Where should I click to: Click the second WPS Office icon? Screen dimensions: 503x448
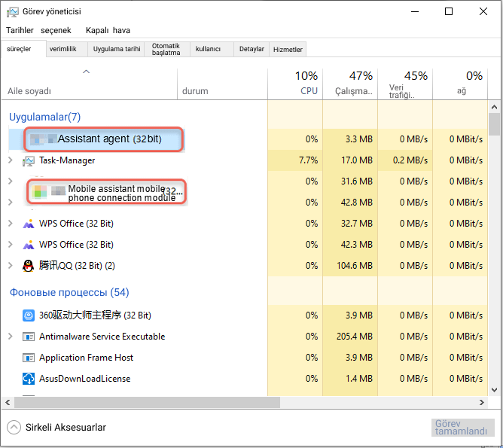tap(28, 245)
